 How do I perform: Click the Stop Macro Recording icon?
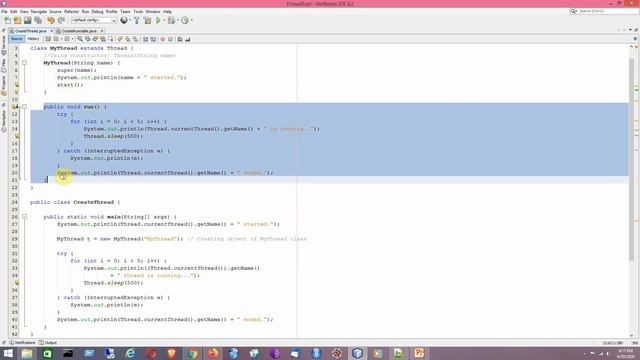pyautogui.click(x=170, y=39)
